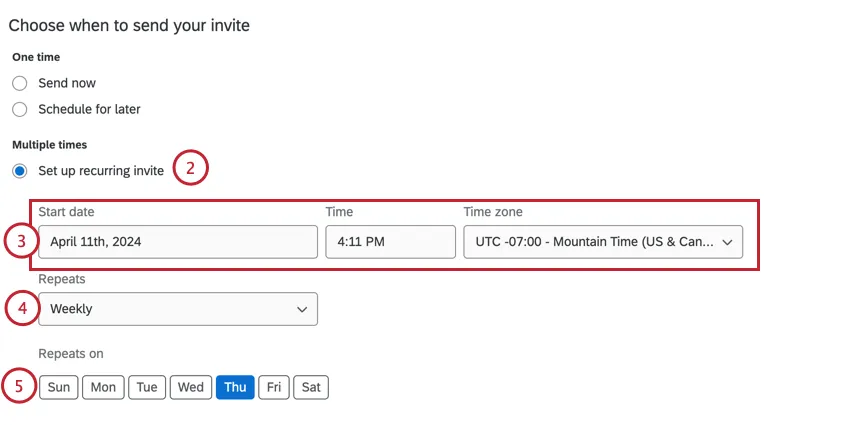Open the Start date field
The width and height of the screenshot is (850, 425).
point(178,242)
